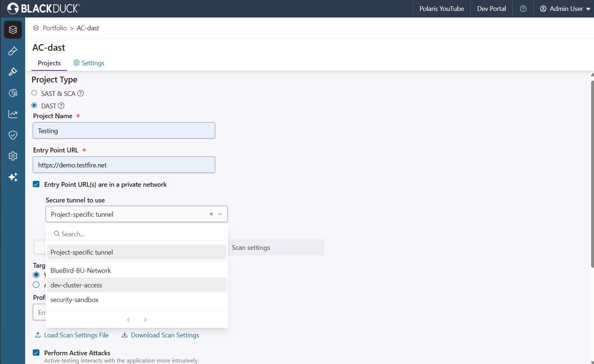Open the hammer build icon in sidebar
The width and height of the screenshot is (594, 364).
point(13,72)
